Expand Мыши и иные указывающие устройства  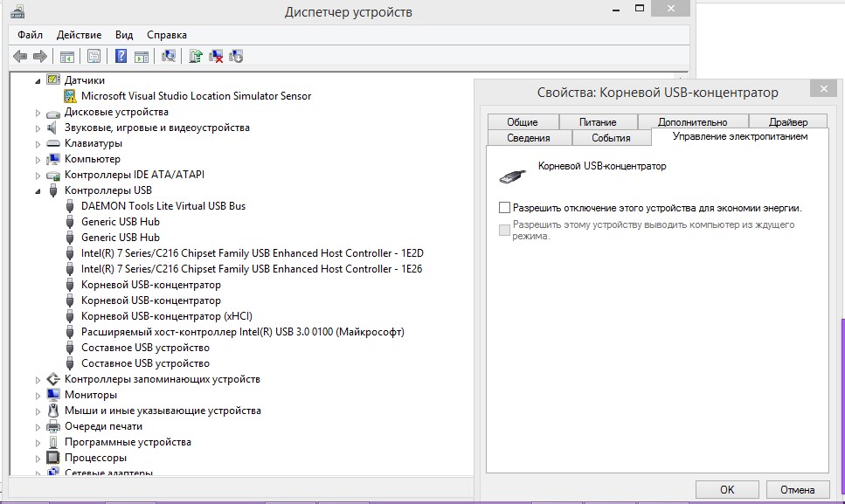(x=38, y=411)
